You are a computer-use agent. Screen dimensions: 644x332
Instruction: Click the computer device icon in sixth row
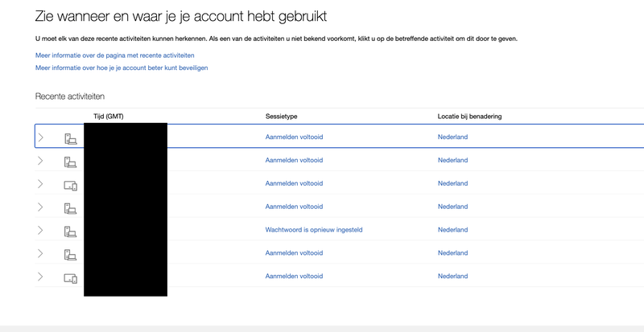pos(70,255)
